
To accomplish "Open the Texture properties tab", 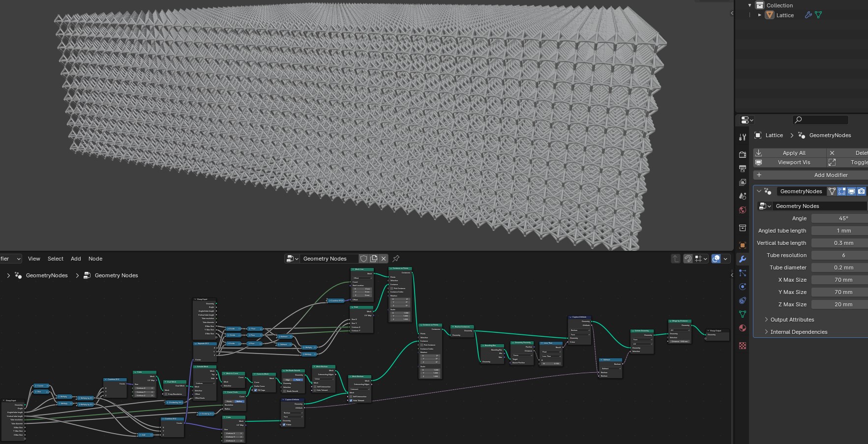I will click(743, 346).
